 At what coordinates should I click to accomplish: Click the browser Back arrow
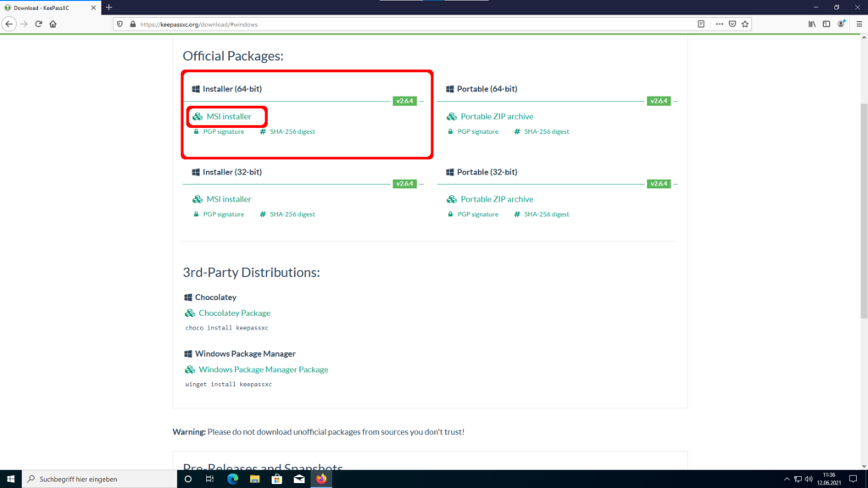click(8, 25)
